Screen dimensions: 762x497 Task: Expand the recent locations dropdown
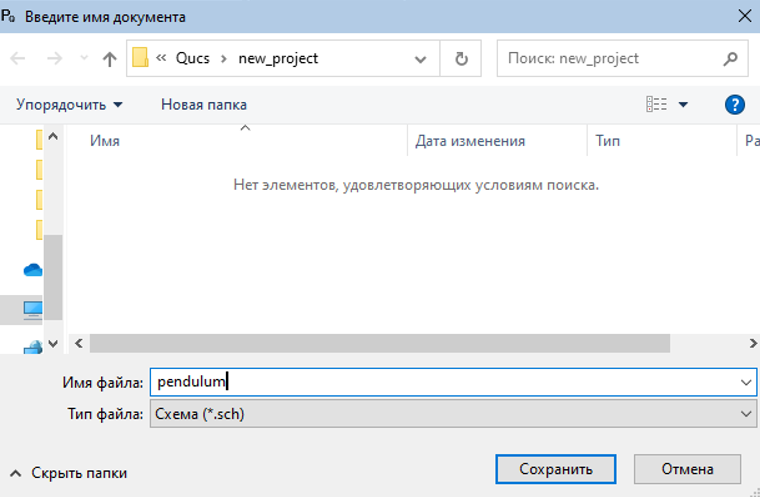(x=420, y=59)
